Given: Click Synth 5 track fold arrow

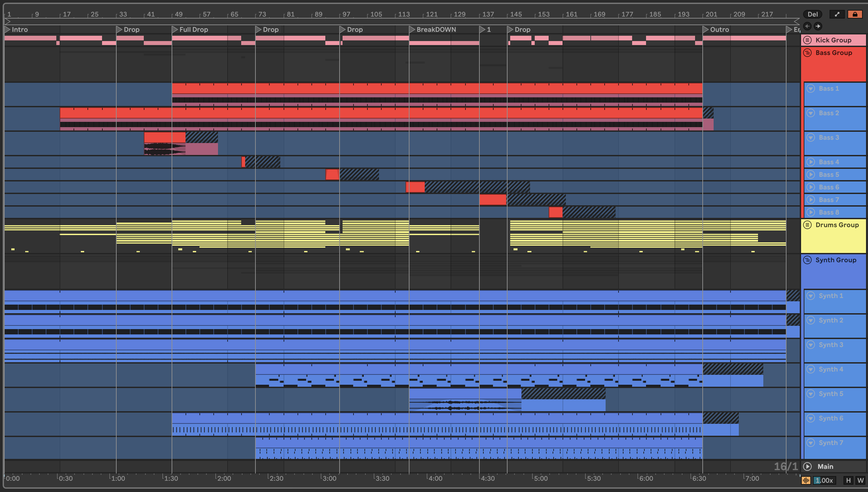Looking at the screenshot, I should [x=810, y=394].
